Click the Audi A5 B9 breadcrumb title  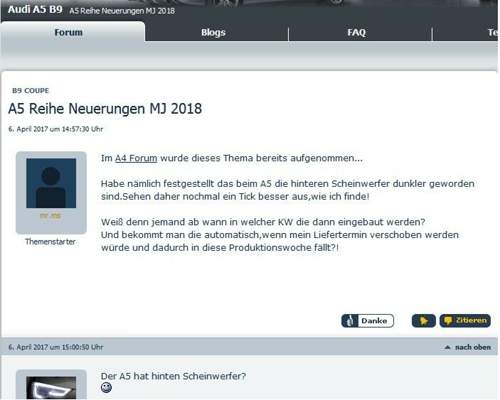pos(35,9)
